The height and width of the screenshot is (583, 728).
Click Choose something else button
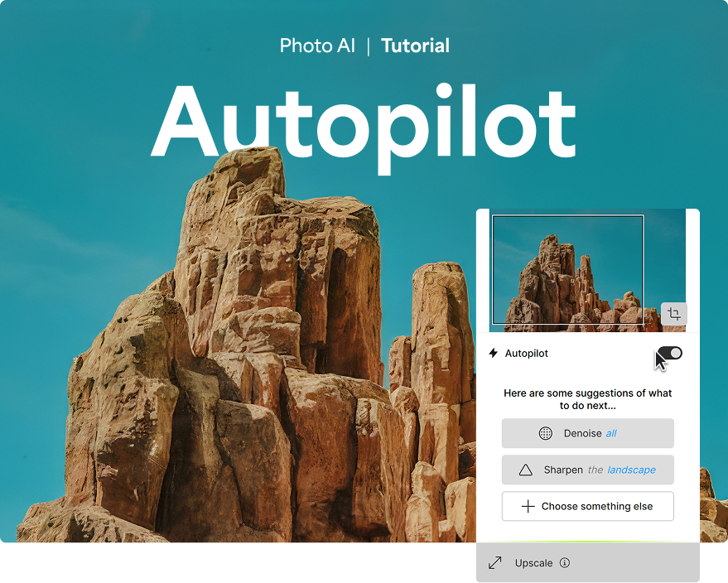(588, 507)
